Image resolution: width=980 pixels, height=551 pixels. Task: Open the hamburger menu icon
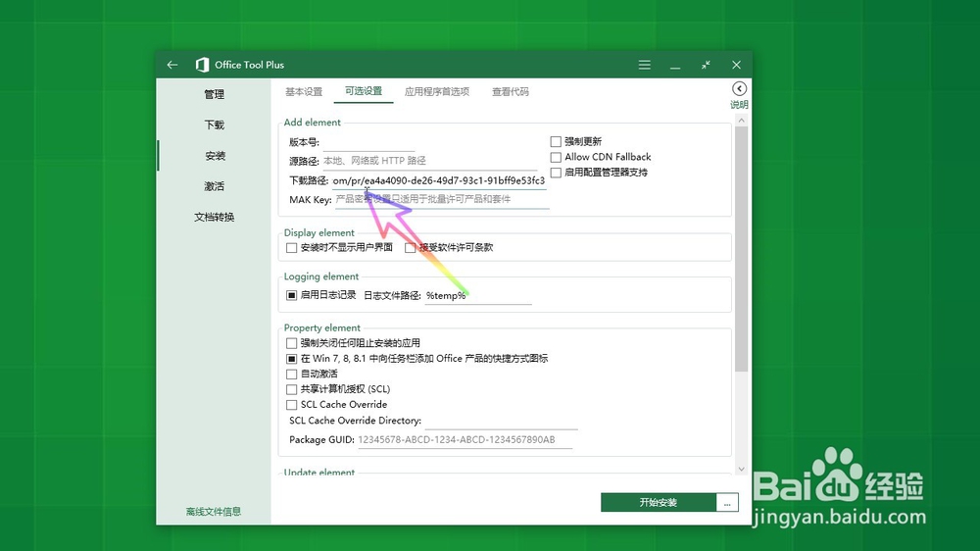(x=645, y=65)
